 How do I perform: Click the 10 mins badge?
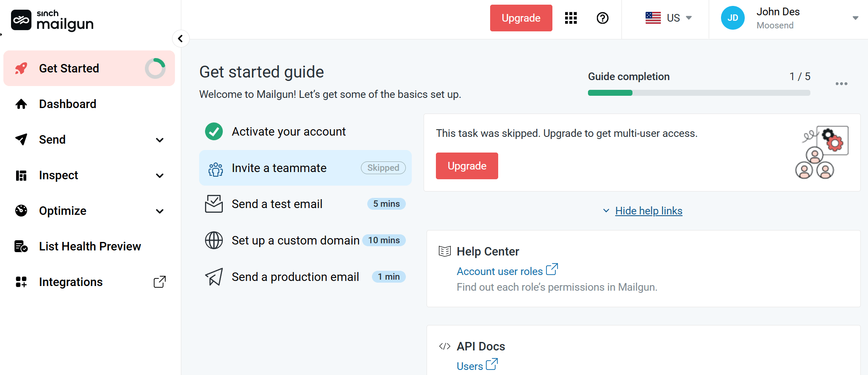coord(384,240)
